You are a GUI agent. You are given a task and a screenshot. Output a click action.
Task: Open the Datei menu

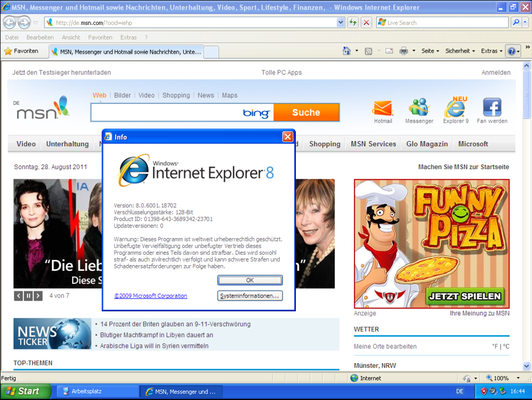pos(12,37)
